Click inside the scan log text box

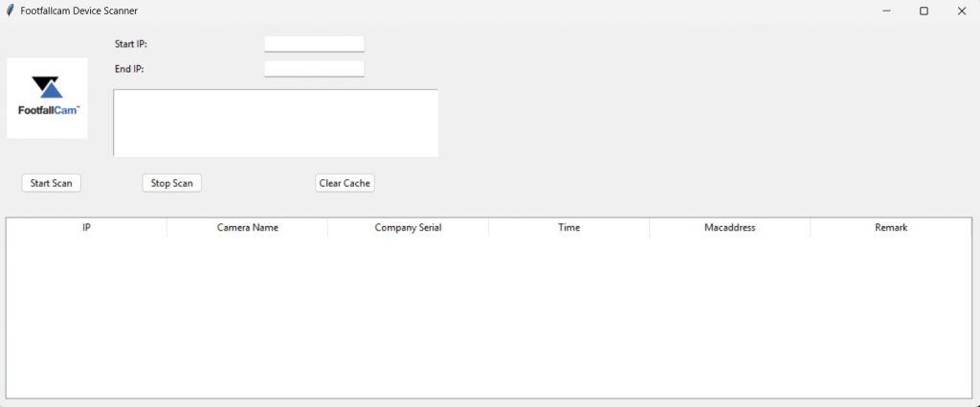[x=276, y=123]
